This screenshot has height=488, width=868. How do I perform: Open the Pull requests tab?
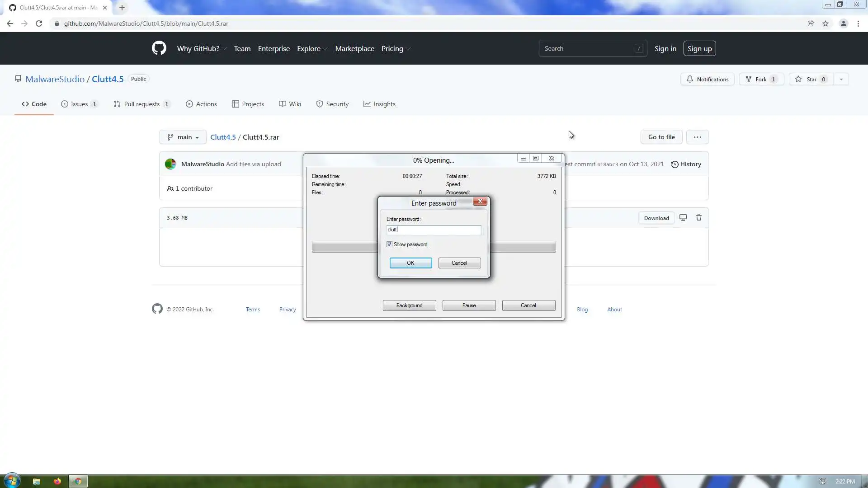[x=142, y=104]
